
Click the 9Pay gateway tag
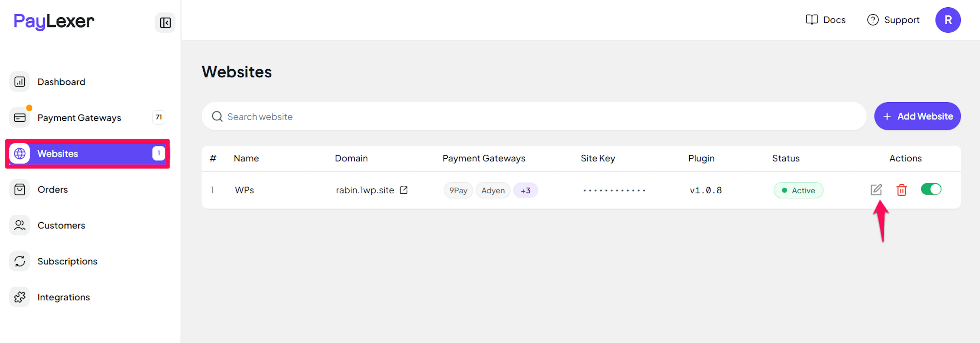pyautogui.click(x=458, y=190)
